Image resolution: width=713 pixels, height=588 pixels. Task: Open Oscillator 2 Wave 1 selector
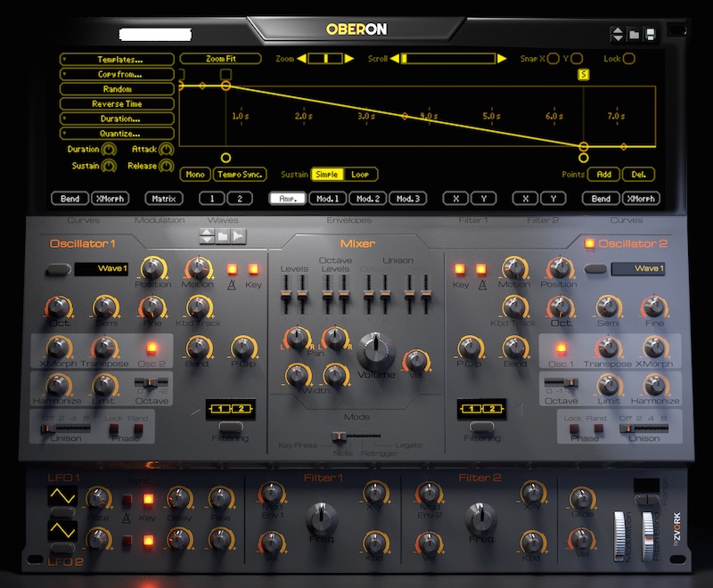638,268
